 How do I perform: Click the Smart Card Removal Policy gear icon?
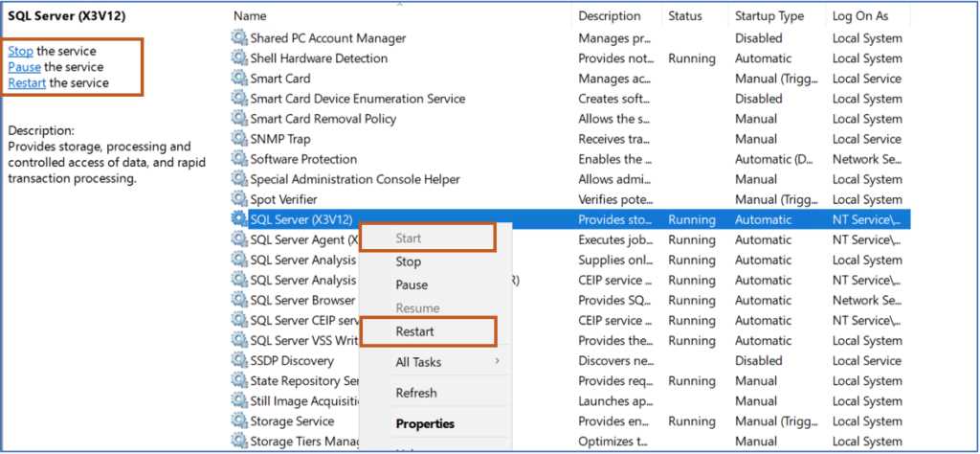[x=239, y=118]
